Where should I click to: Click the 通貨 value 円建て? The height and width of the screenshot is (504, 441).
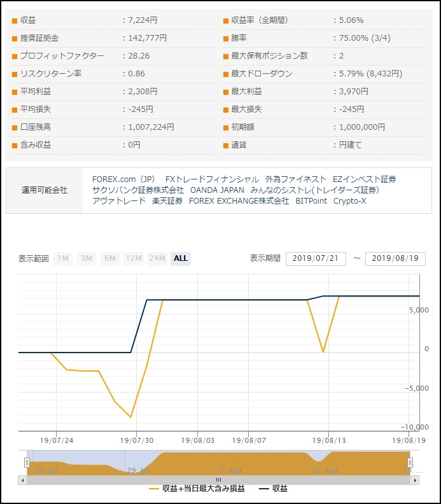point(351,145)
